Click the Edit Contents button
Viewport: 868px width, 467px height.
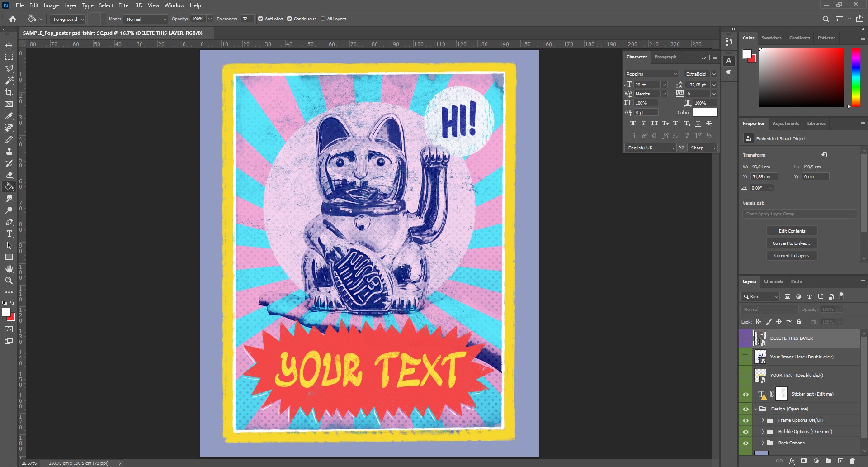coord(792,231)
